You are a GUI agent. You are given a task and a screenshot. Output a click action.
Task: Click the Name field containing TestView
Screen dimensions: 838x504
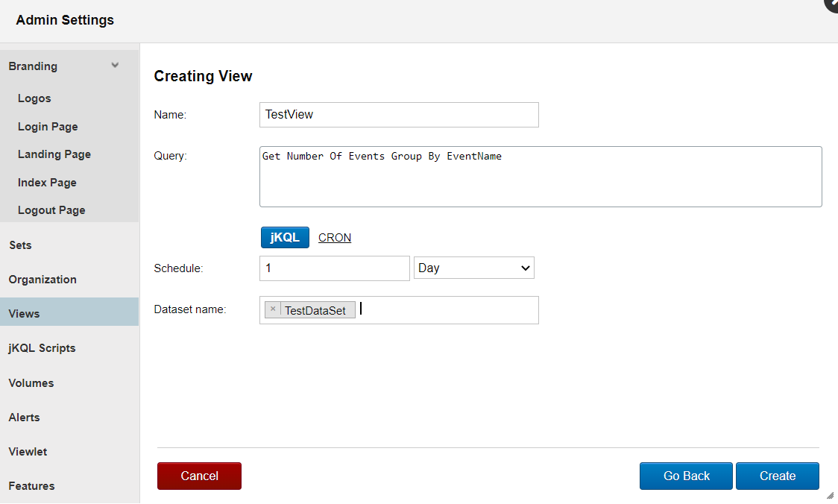coord(399,115)
